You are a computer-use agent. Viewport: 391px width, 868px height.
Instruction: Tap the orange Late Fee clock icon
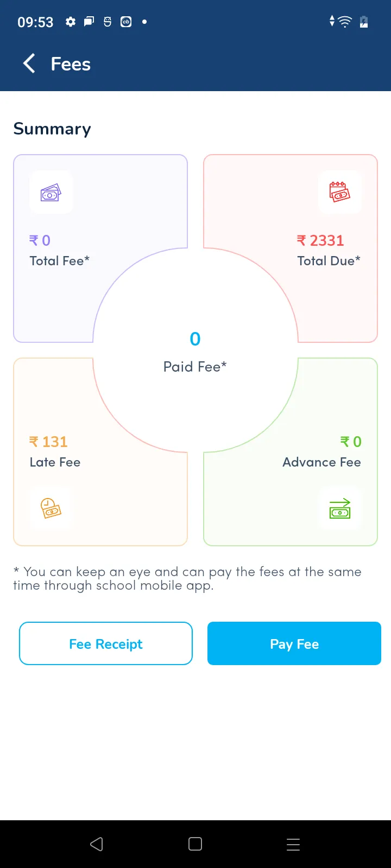tap(51, 508)
